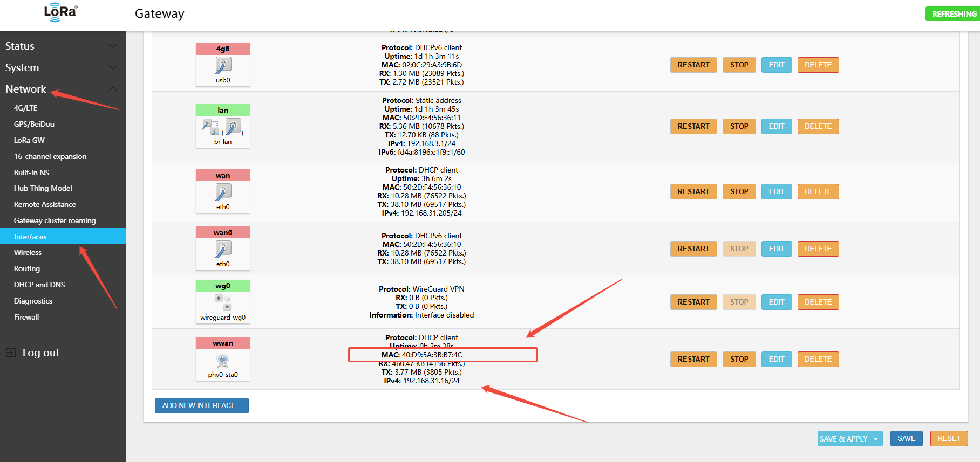Click the LoRa logo

[x=60, y=12]
